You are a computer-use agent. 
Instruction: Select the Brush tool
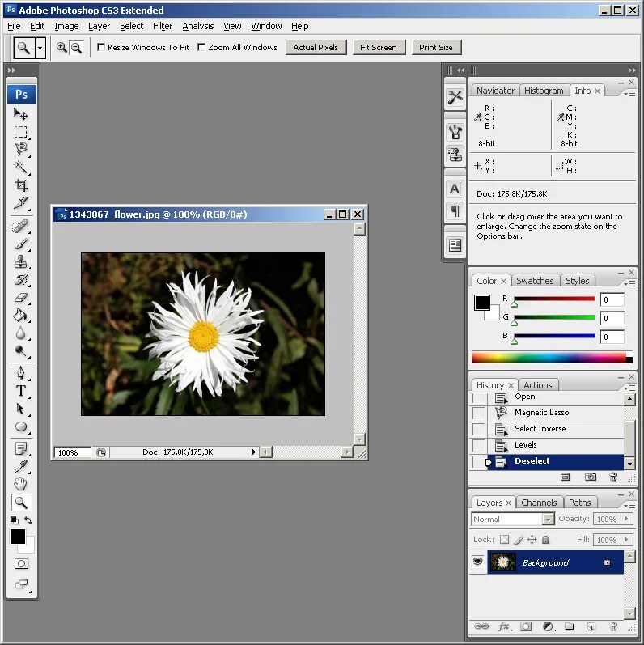tap(20, 244)
